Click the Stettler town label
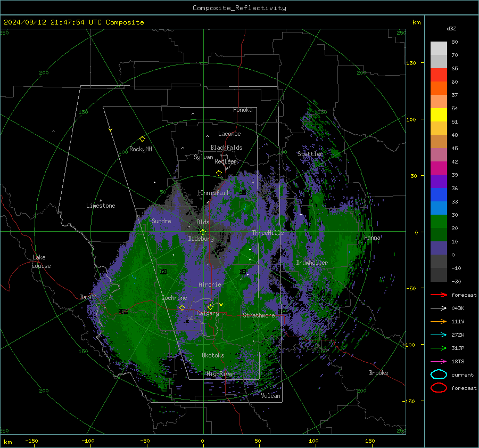Image resolution: width=479 pixels, height=448 pixels. (x=310, y=154)
